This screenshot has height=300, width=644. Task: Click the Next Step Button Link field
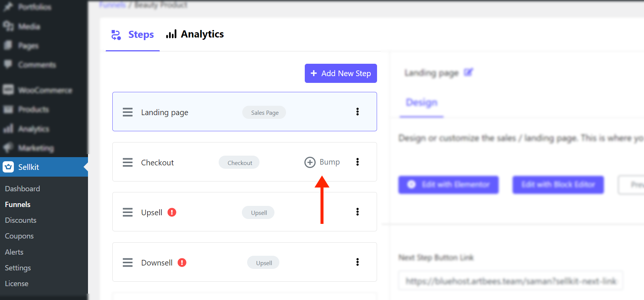pyautogui.click(x=511, y=280)
